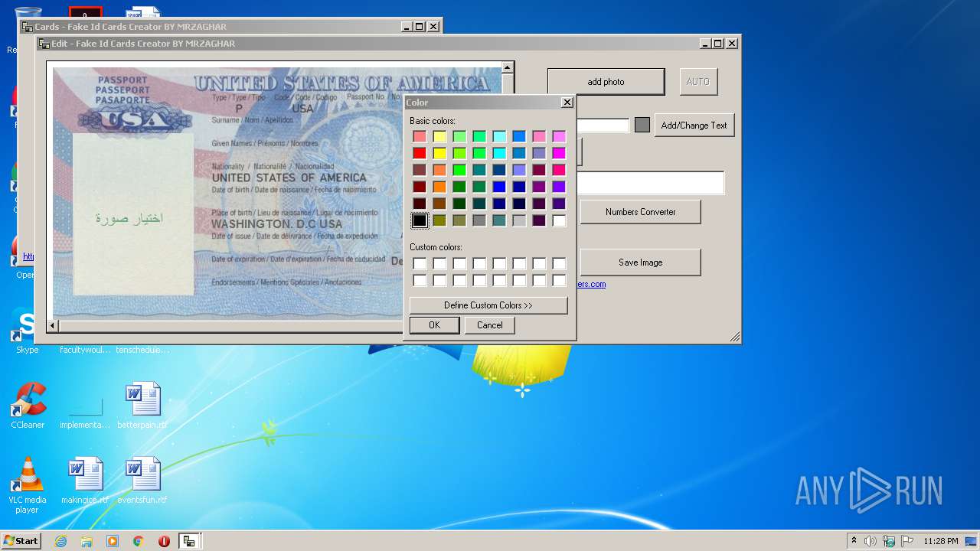Open the CCleaner desktop shortcut
Image resolution: width=980 pixels, height=551 pixels.
tap(28, 406)
